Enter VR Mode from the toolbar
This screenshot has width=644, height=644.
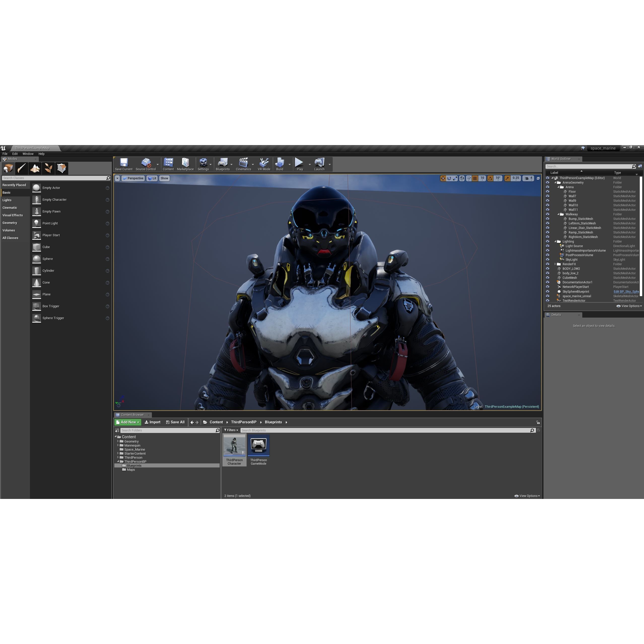coord(264,164)
